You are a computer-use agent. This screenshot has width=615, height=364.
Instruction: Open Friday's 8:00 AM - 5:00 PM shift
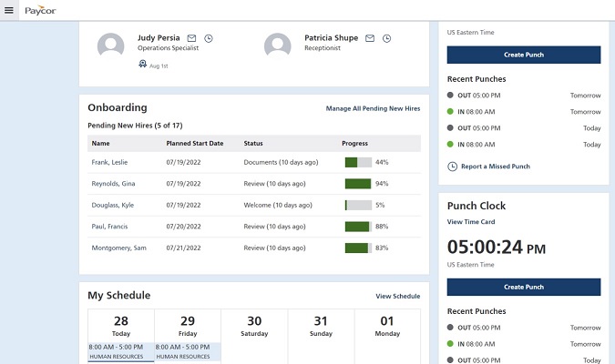point(187,351)
